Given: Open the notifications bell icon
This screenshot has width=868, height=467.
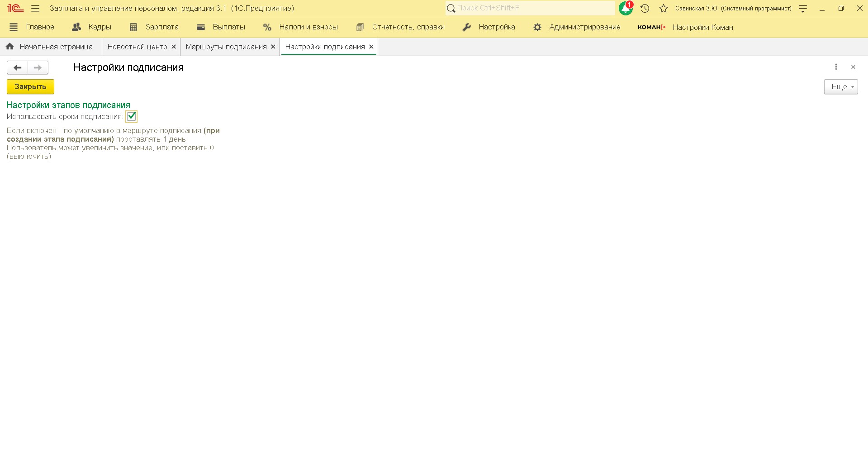Looking at the screenshot, I should click(625, 9).
